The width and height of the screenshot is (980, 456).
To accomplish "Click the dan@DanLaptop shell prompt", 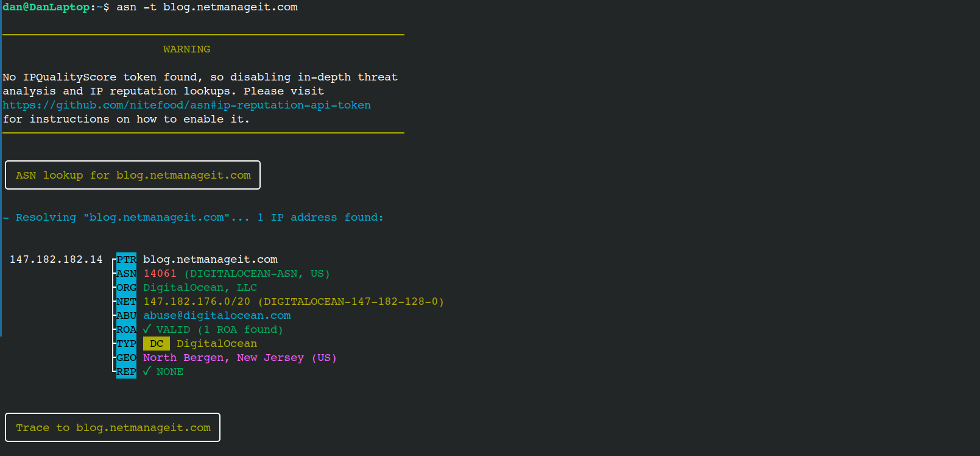I will point(46,7).
